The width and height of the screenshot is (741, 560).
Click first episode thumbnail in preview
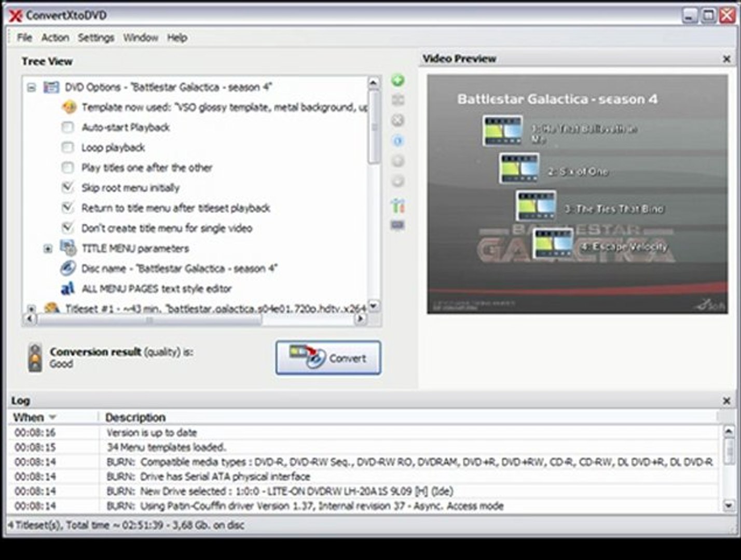(x=502, y=131)
